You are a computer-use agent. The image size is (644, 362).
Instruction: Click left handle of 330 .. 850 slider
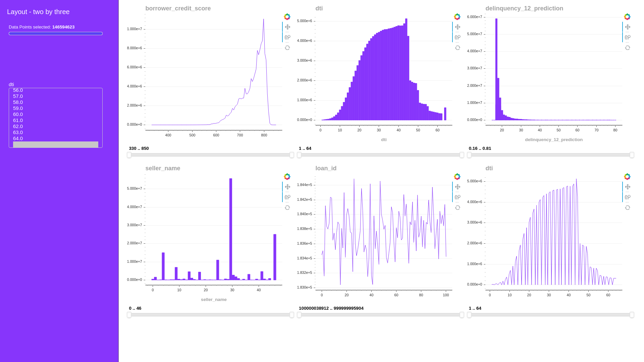click(x=129, y=155)
